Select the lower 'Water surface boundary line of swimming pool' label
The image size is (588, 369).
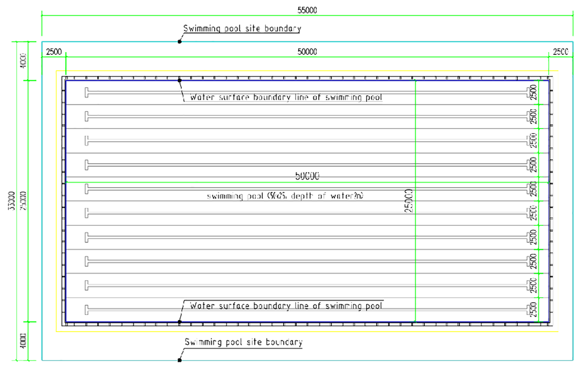[x=286, y=306]
